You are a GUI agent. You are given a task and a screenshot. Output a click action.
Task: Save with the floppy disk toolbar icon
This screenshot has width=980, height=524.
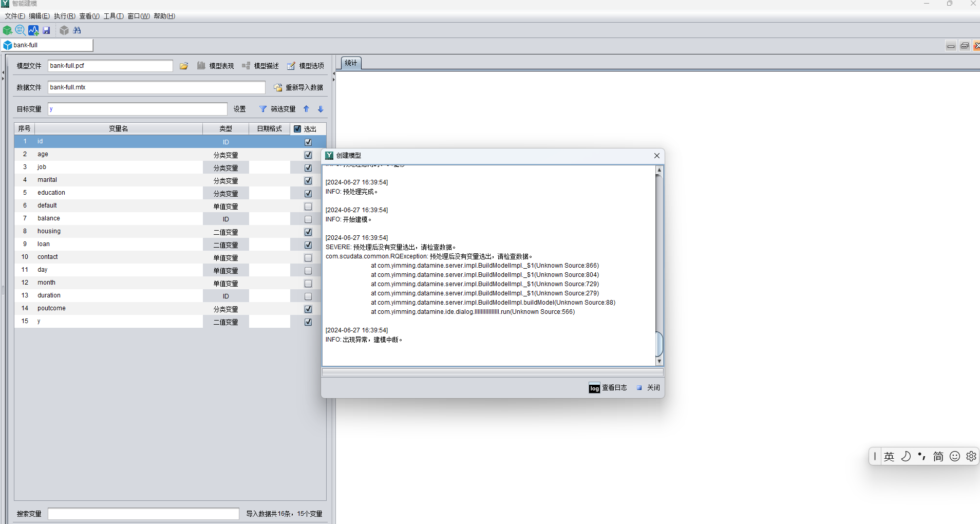point(46,30)
